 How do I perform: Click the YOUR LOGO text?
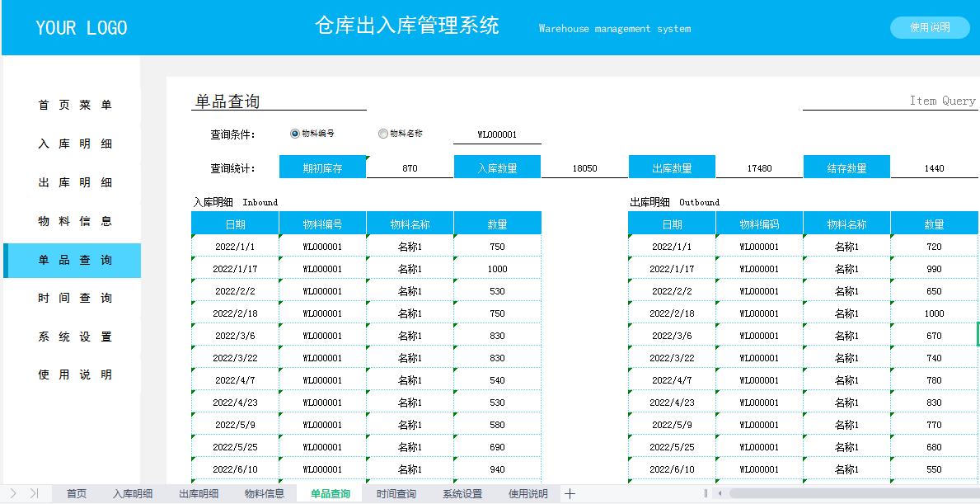[x=82, y=28]
